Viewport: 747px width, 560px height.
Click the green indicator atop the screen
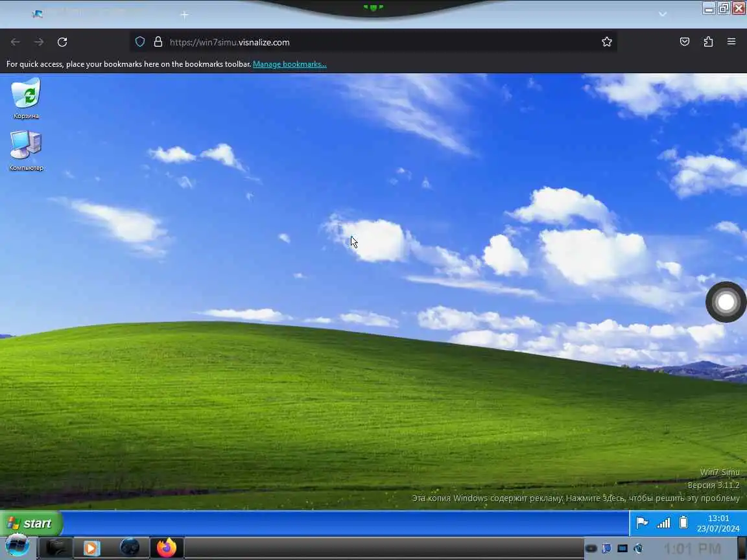[x=373, y=8]
